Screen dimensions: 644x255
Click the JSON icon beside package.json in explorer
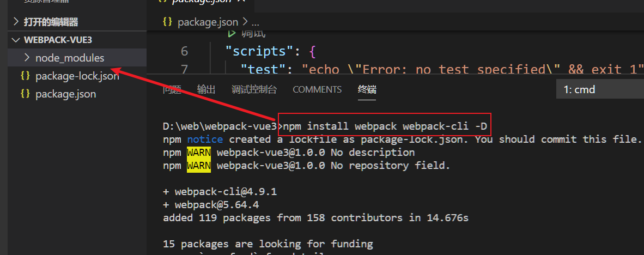[x=25, y=94]
